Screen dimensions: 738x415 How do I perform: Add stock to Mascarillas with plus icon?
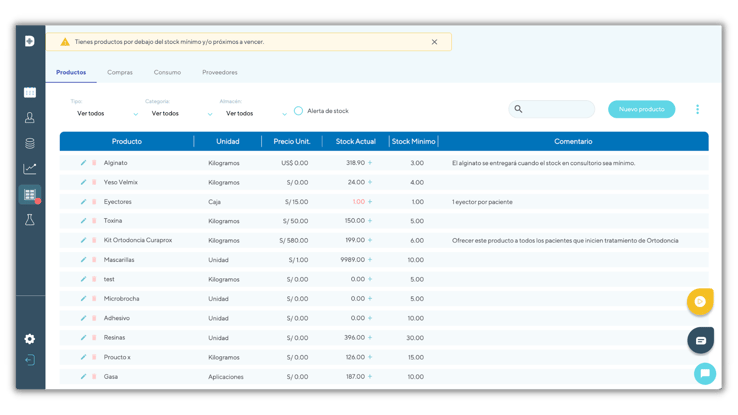pos(370,260)
